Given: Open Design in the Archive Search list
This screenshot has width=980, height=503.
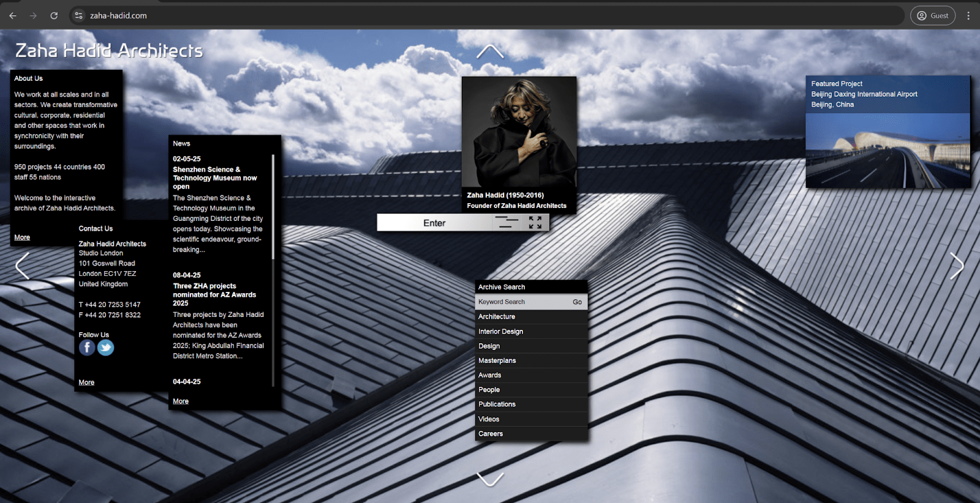Looking at the screenshot, I should (x=531, y=346).
